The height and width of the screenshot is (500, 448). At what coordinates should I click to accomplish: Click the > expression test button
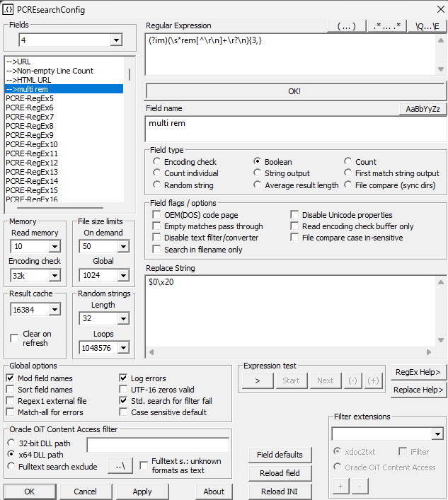258,380
